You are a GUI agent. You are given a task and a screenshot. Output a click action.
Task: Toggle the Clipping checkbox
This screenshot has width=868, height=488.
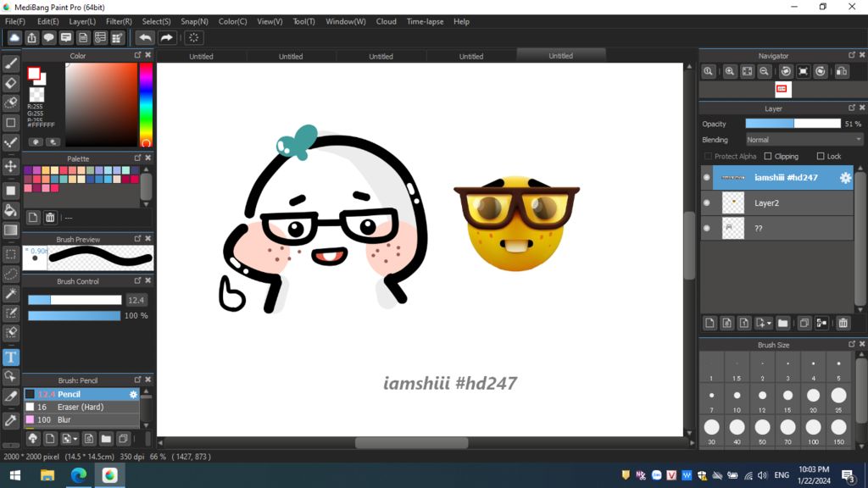(x=768, y=157)
